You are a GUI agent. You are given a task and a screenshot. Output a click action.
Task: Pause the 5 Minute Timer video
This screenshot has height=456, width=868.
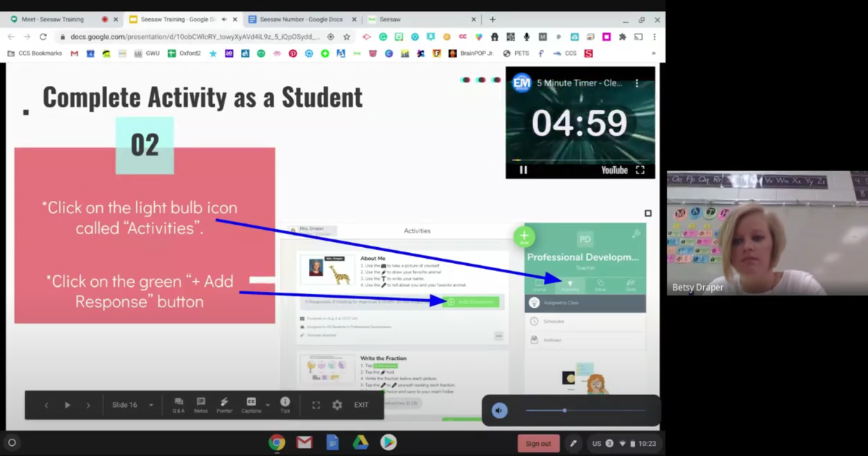pyautogui.click(x=523, y=170)
